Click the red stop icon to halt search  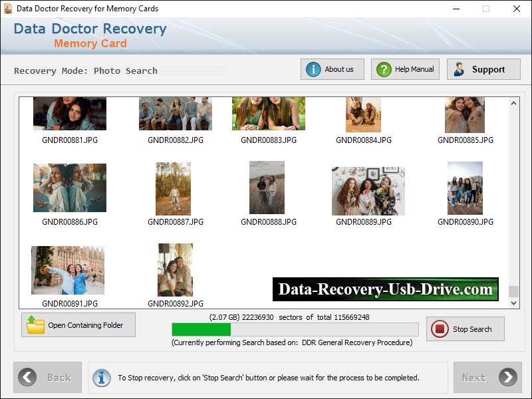tap(440, 329)
